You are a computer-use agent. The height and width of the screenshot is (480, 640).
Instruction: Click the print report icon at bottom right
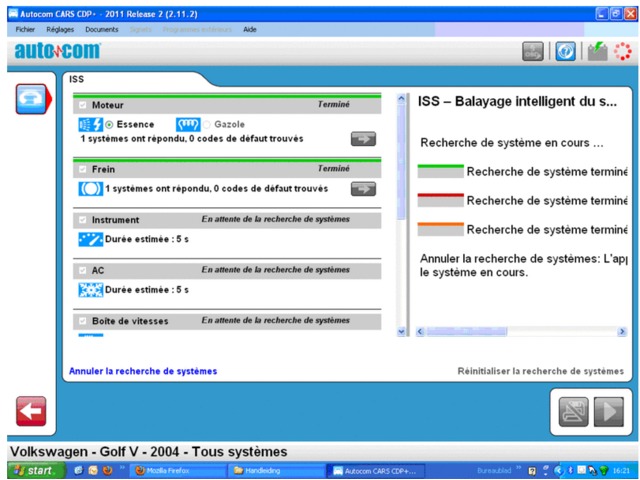573,411
